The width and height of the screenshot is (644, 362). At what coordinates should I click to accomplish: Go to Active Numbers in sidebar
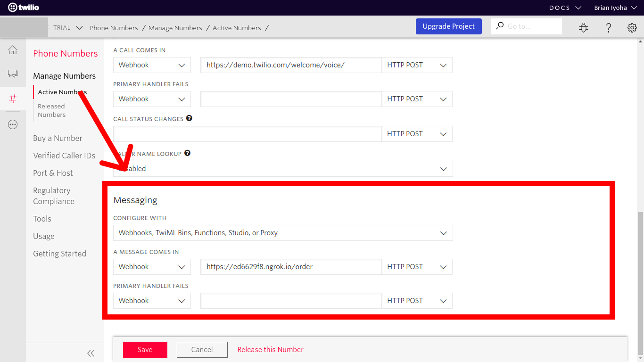[62, 92]
